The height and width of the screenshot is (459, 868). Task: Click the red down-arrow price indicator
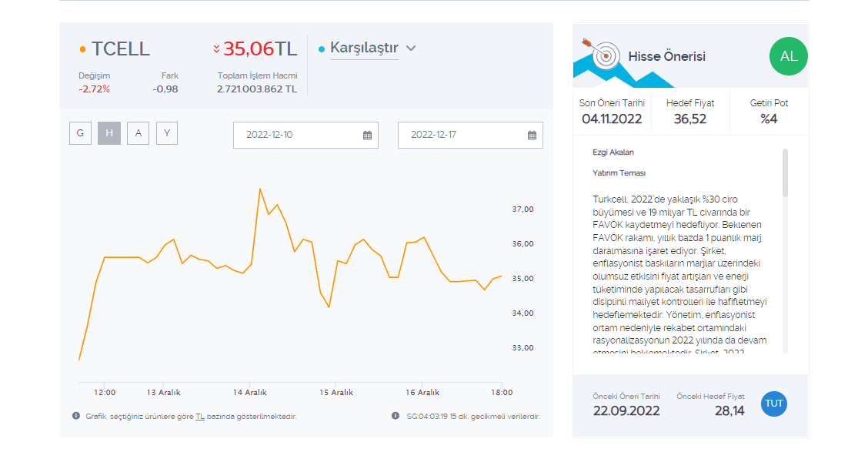tap(216, 49)
